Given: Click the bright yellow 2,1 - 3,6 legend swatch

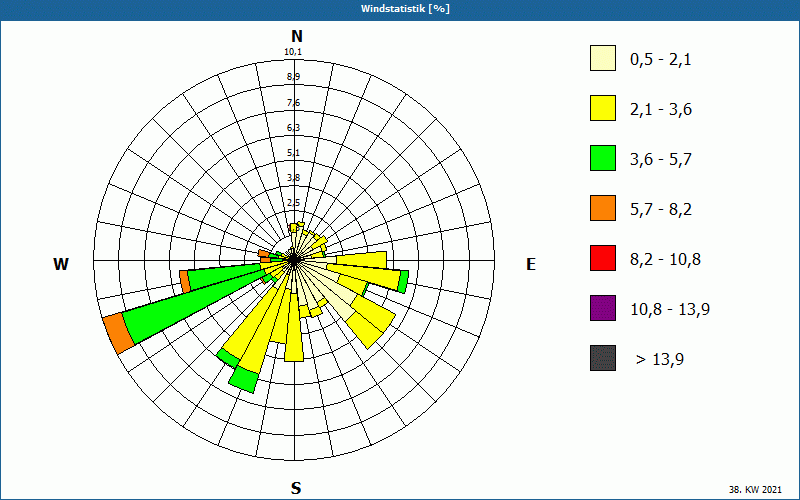Looking at the screenshot, I should pyautogui.click(x=603, y=108).
